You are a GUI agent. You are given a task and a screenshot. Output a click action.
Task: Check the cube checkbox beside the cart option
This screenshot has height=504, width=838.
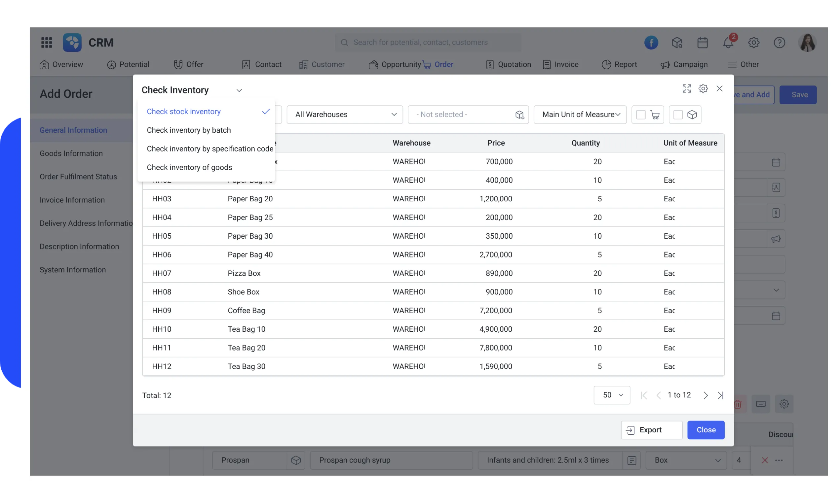point(678,115)
